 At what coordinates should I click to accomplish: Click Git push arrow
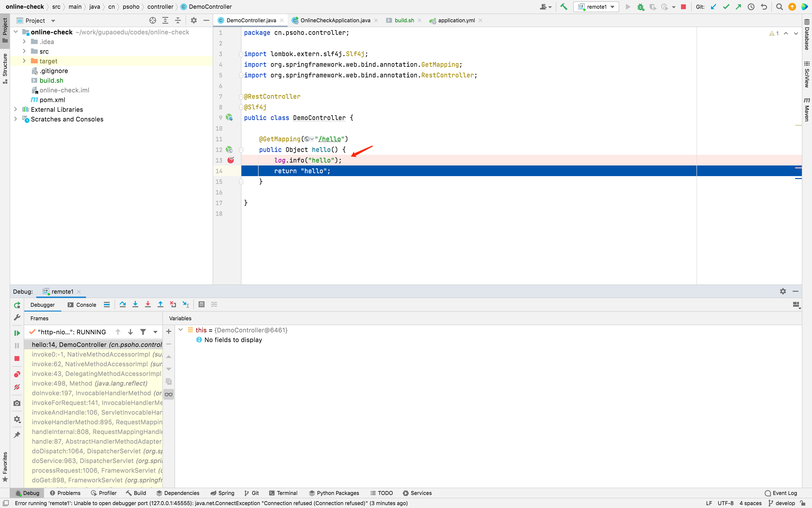tap(739, 7)
